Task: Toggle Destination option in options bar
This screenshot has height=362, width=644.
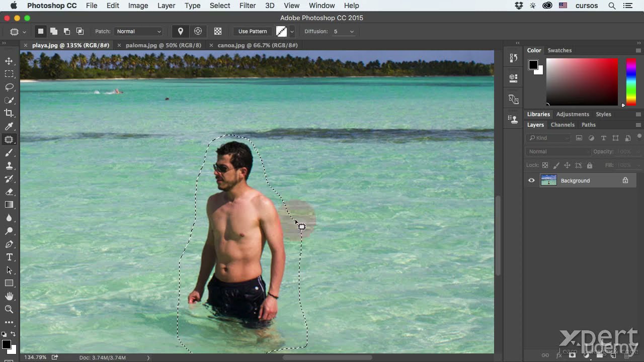Action: 198,31
